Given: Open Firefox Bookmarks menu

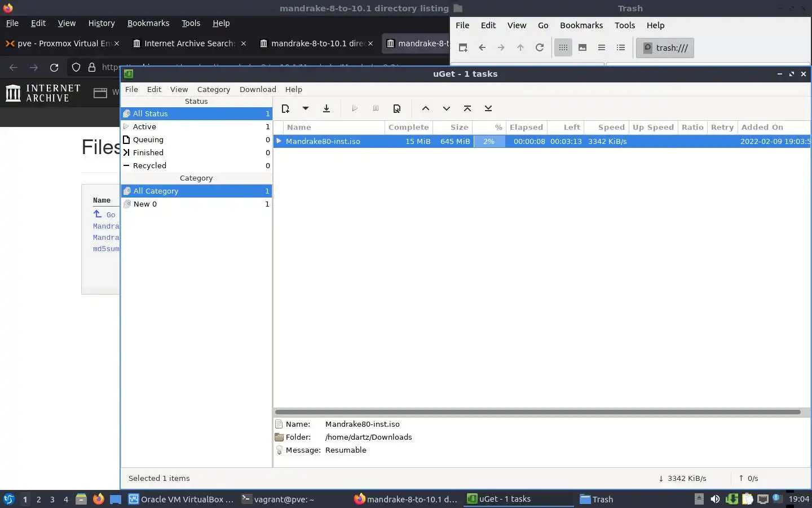Looking at the screenshot, I should click(x=148, y=23).
